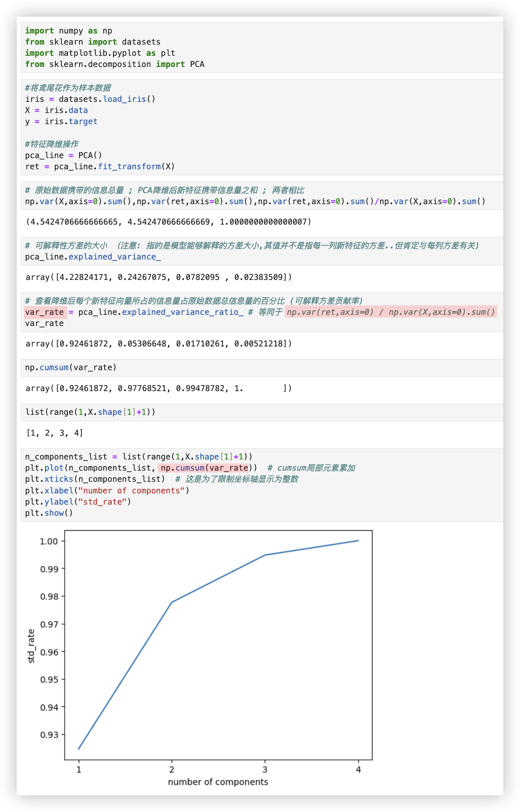Click the "std_rate" y-axis label

tap(31, 646)
